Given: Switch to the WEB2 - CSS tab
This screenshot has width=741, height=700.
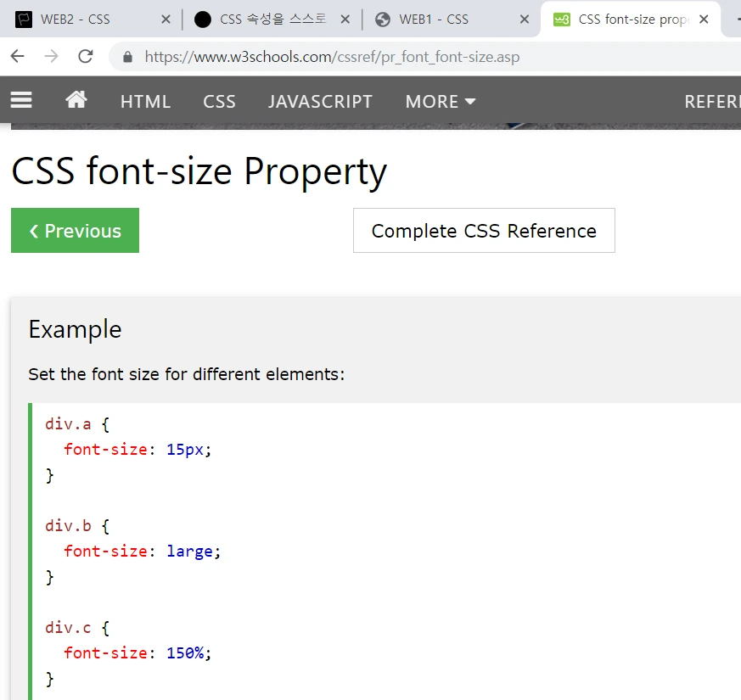Looking at the screenshot, I should [93, 20].
